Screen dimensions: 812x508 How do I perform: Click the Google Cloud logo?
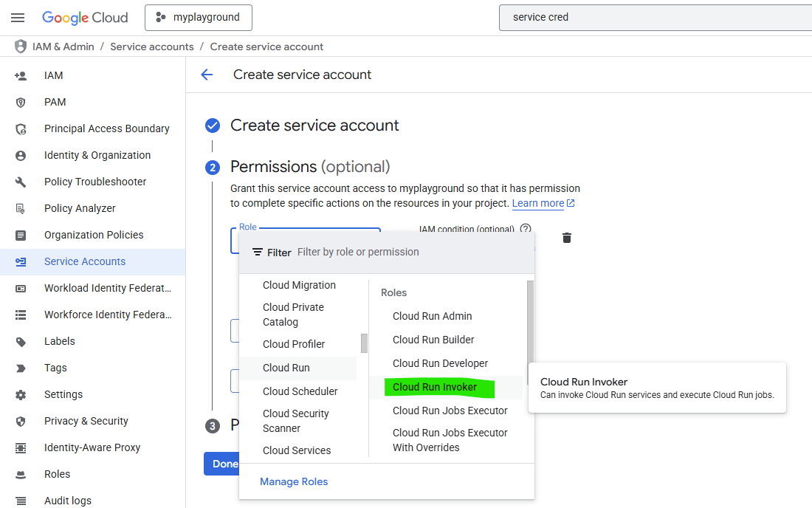85,18
